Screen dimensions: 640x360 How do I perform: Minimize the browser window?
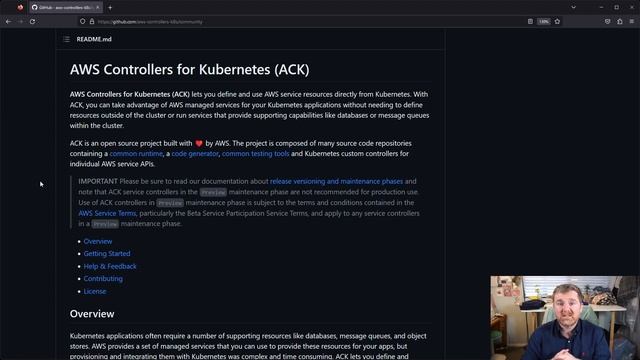[x=601, y=7]
